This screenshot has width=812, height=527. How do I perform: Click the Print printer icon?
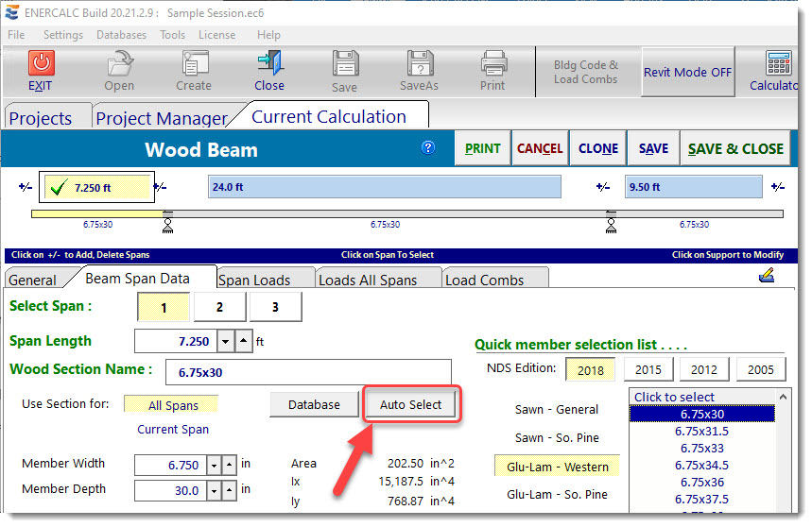tap(492, 64)
